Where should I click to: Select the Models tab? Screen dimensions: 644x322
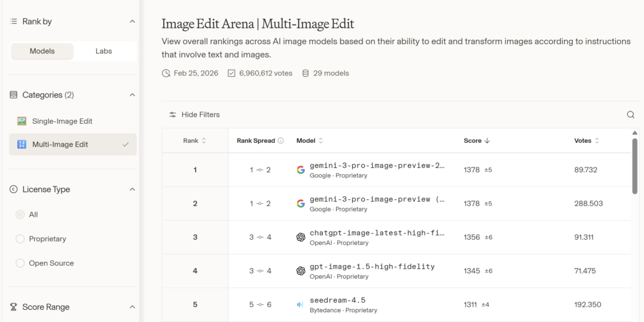[42, 51]
